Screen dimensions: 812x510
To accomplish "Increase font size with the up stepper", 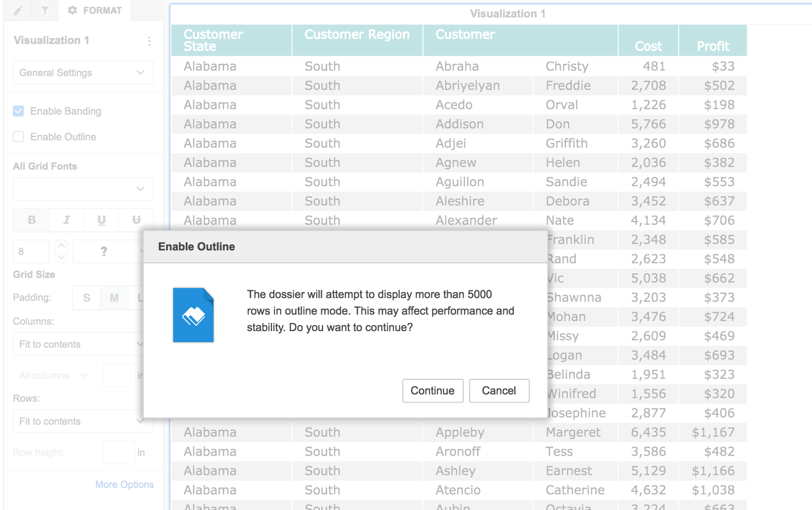I will (62, 246).
